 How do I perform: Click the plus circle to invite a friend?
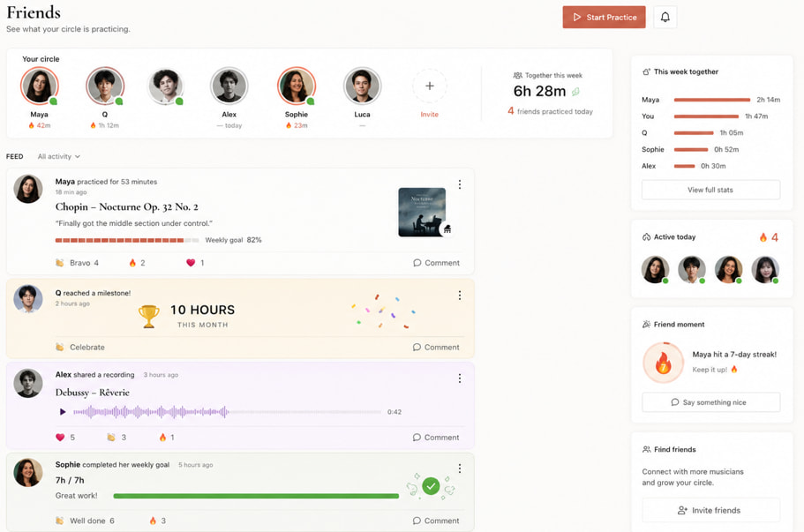click(430, 86)
